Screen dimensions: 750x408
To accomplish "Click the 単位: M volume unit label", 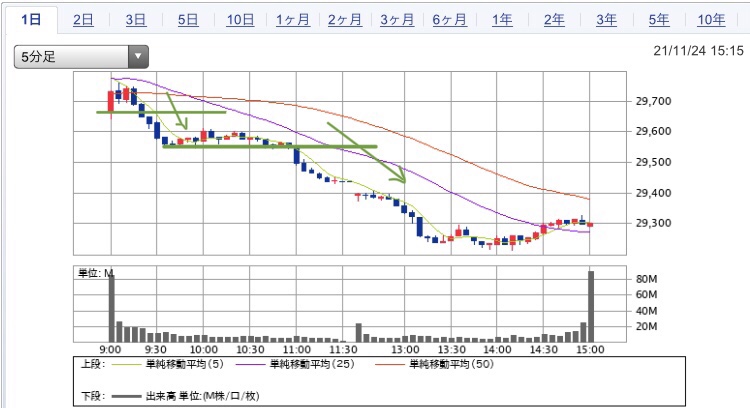I will (x=96, y=274).
